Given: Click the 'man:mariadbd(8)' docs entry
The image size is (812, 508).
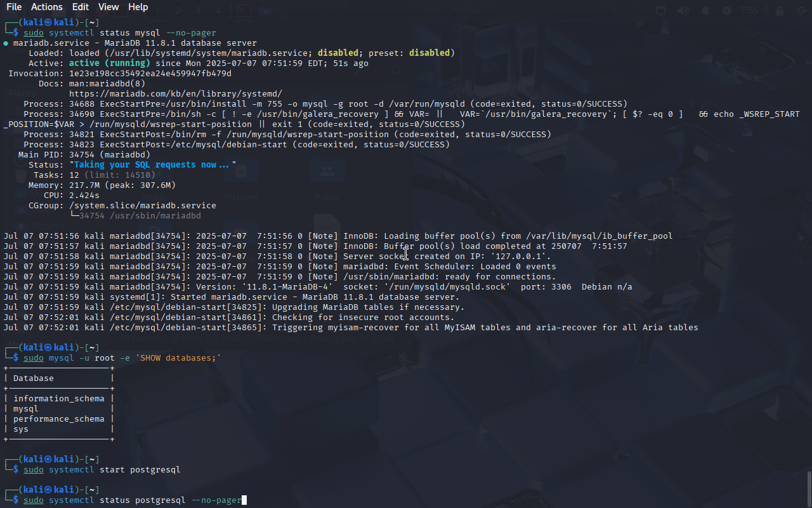Looking at the screenshot, I should [x=107, y=84].
